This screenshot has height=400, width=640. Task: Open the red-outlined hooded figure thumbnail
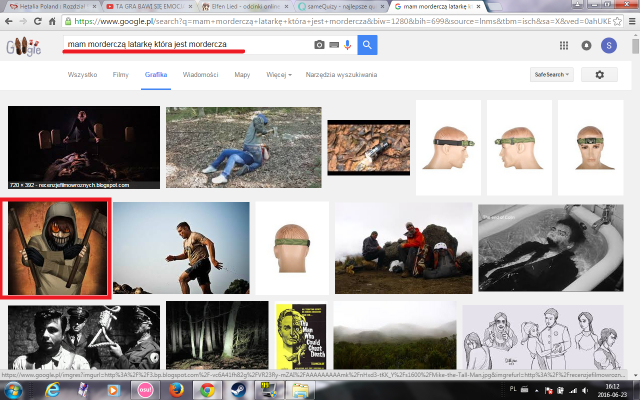[57, 249]
